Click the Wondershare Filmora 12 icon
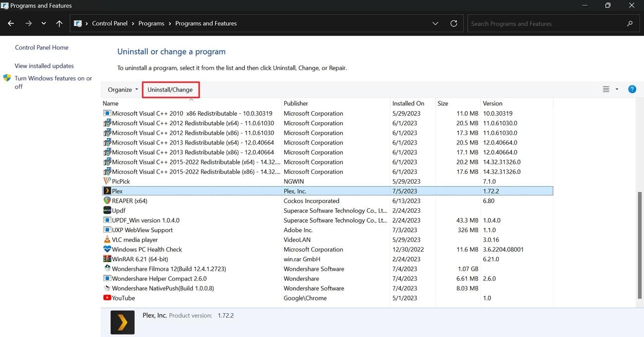This screenshot has height=337, width=644. coord(107,269)
